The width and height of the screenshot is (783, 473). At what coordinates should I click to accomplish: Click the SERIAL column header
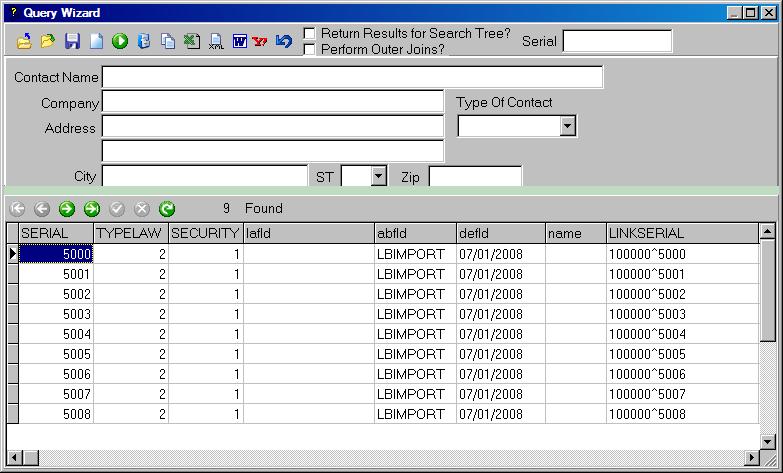56,233
